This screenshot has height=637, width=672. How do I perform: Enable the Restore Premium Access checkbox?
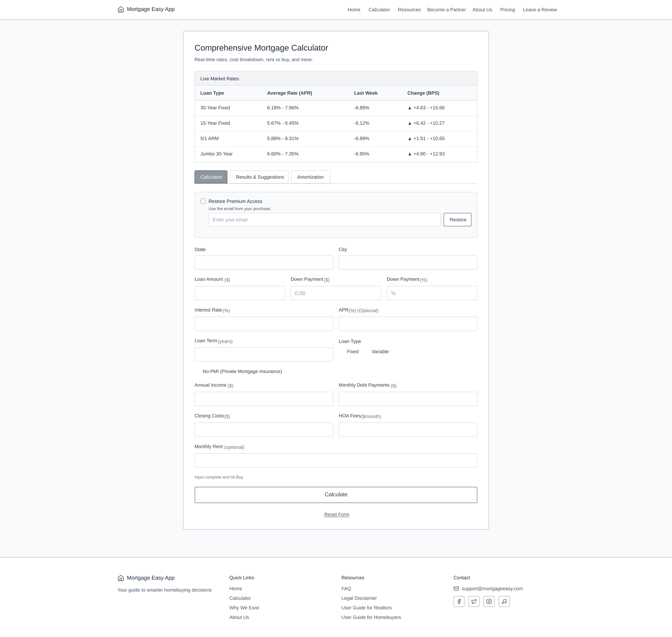(x=203, y=201)
